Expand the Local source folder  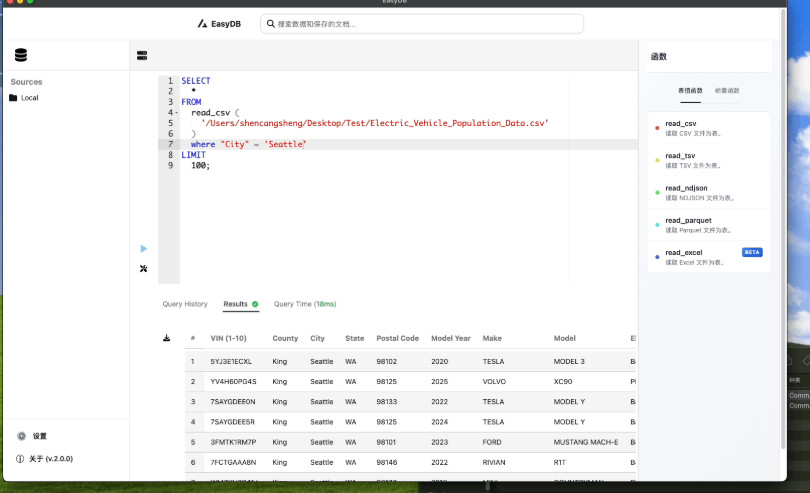(24, 98)
